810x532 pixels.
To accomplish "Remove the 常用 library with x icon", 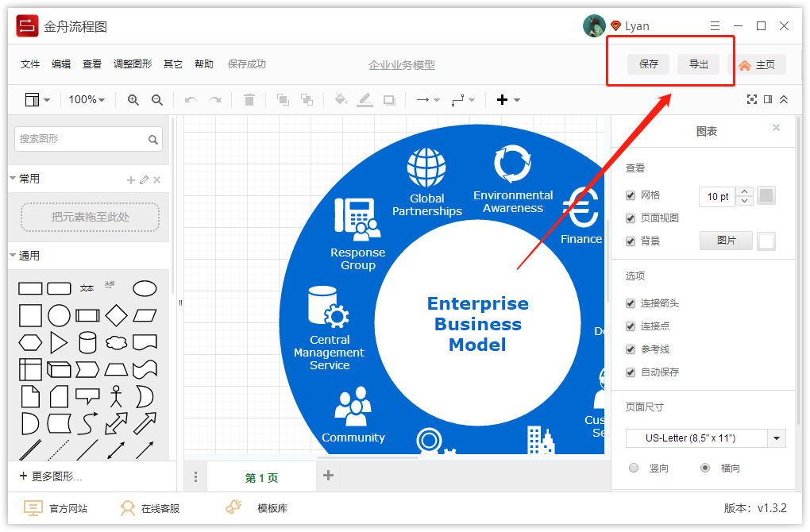I will [x=157, y=179].
